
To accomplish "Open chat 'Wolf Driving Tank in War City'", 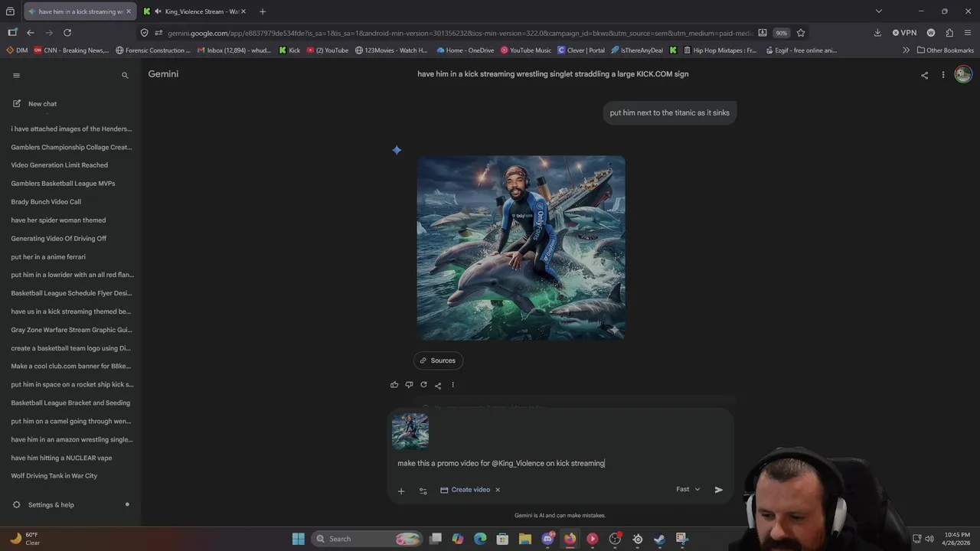I will click(x=54, y=476).
